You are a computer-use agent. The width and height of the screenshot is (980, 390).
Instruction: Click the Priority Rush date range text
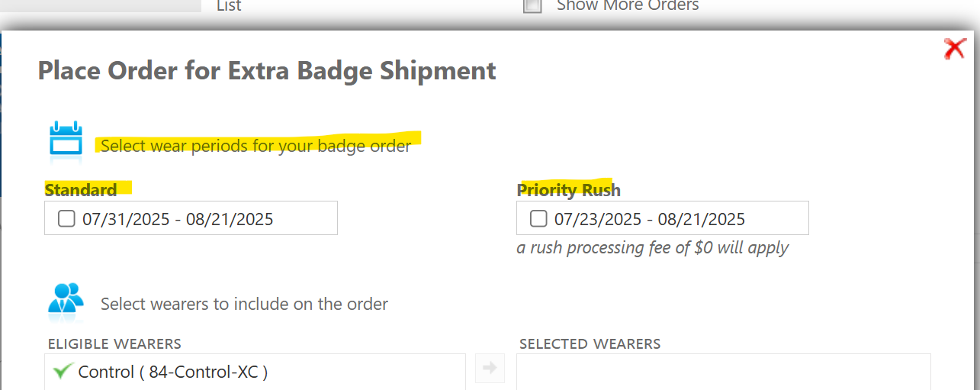pos(650,220)
